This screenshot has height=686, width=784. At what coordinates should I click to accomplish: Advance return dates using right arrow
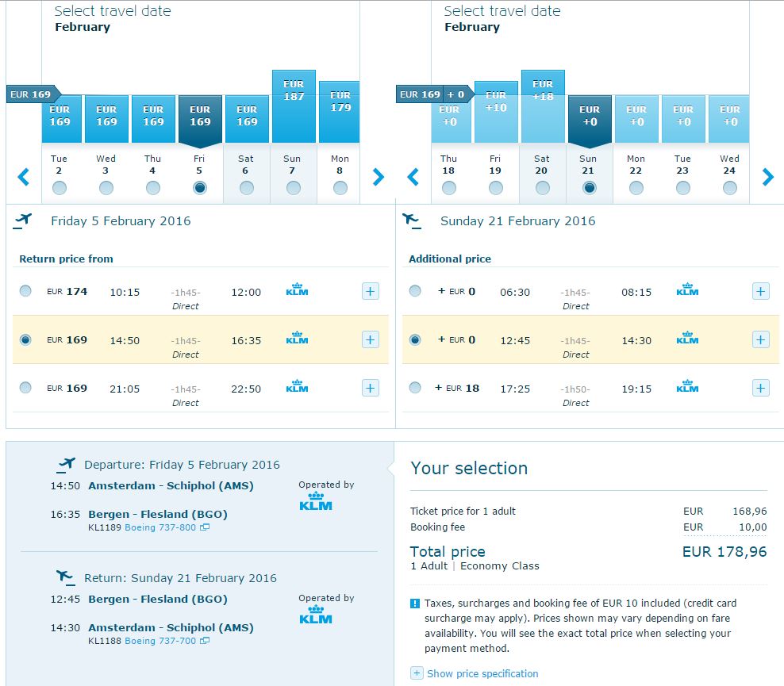click(x=768, y=177)
